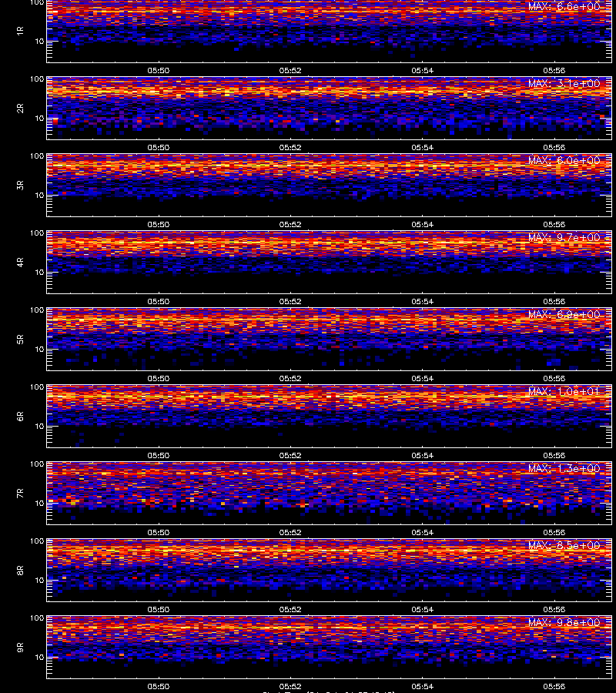Select the 'MAX: 1.3e+00' readout in panel 7R

[564, 468]
